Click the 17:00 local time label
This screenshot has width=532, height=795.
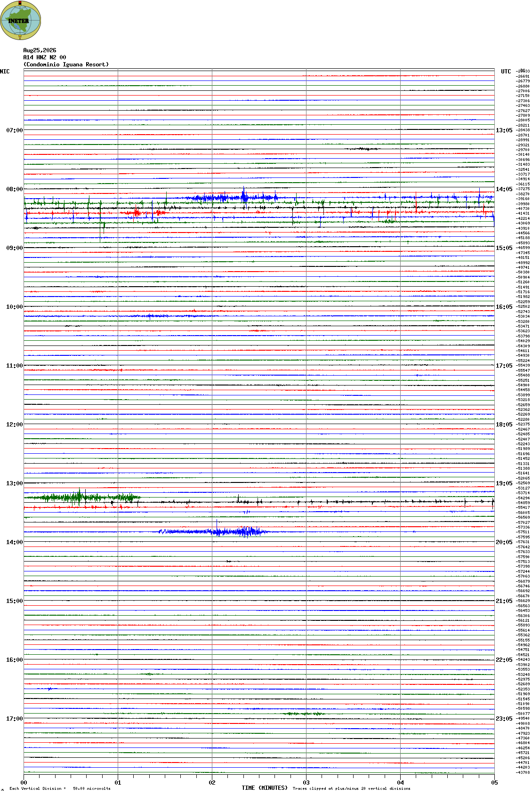pyautogui.click(x=14, y=719)
